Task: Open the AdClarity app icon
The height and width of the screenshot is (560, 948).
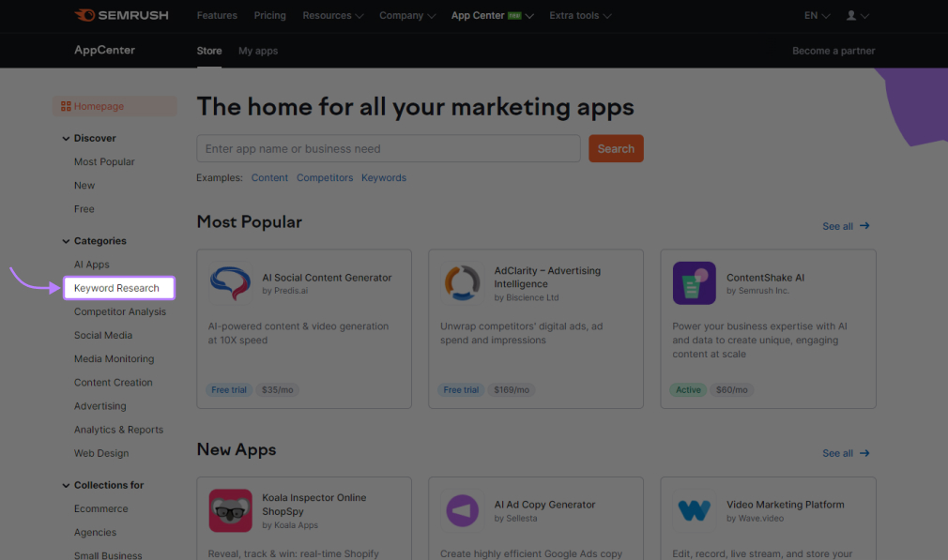Action: tap(462, 282)
